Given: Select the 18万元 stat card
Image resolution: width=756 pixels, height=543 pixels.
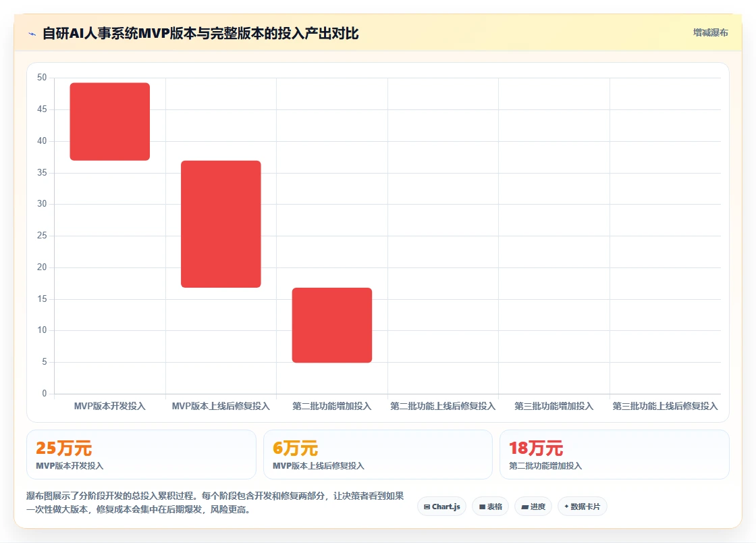Looking at the screenshot, I should click(x=615, y=455).
